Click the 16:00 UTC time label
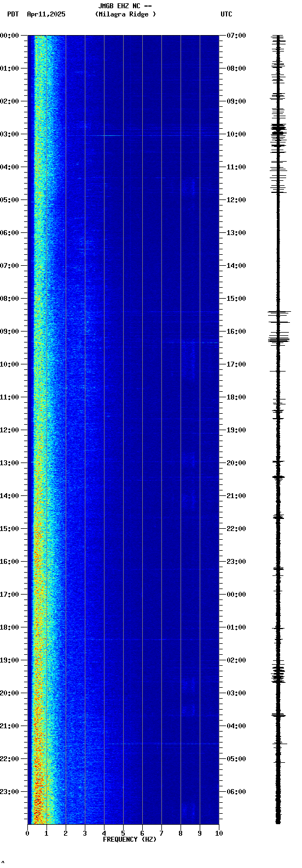This screenshot has width=302, height=868. coord(236,332)
